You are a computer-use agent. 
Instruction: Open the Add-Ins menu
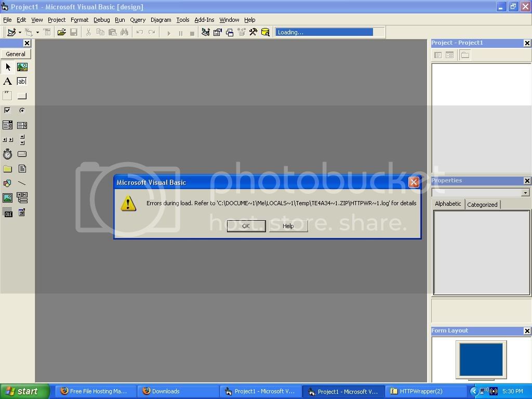click(204, 20)
